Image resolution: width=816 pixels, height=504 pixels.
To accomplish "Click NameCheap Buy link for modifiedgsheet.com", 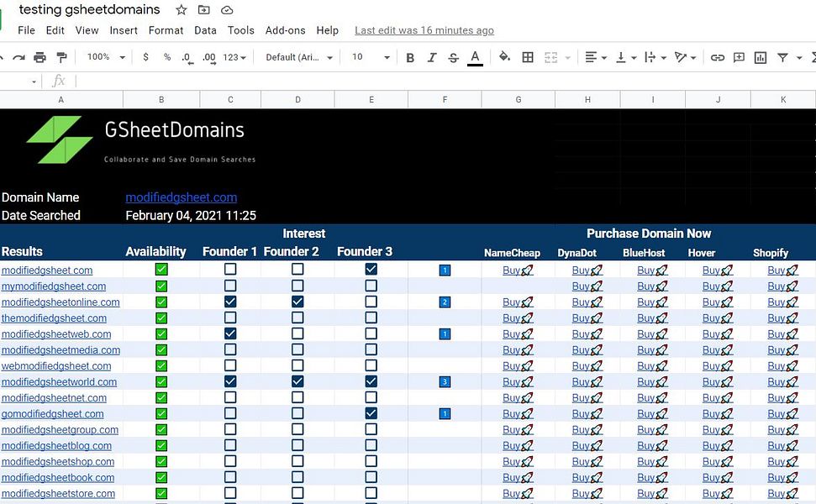I will coord(518,270).
